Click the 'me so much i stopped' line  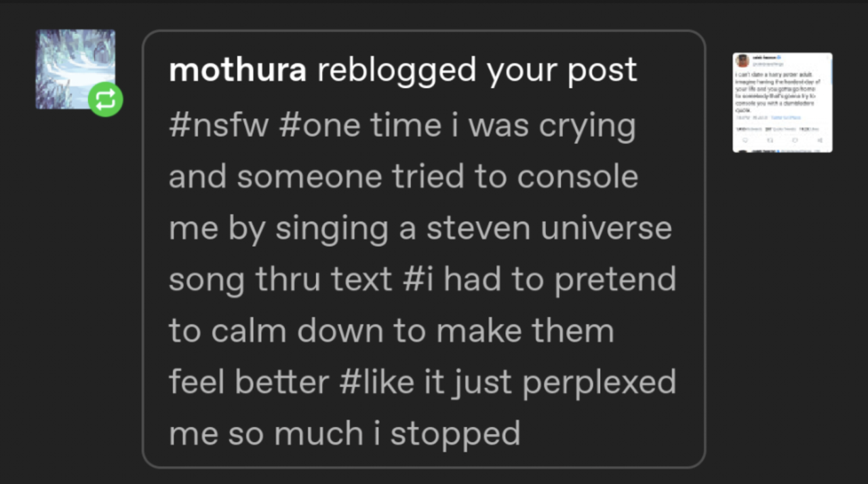coord(344,434)
